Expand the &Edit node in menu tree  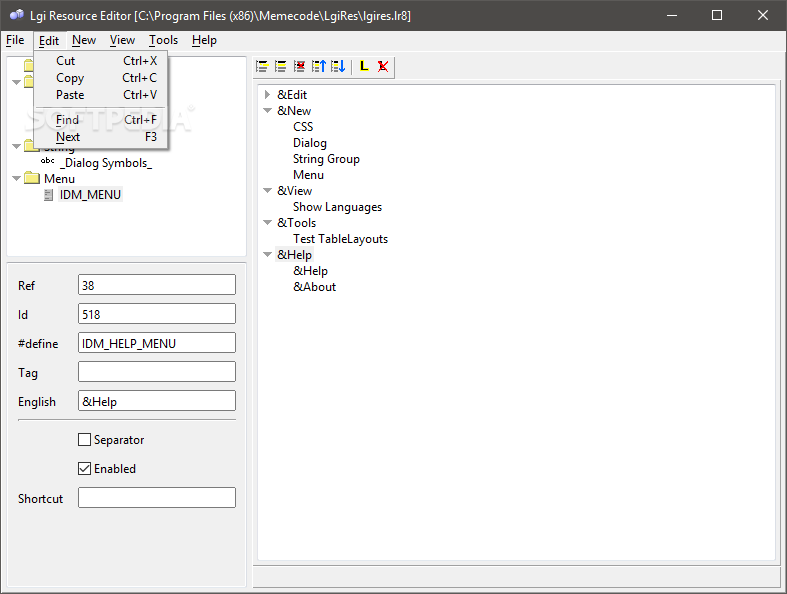coord(268,94)
